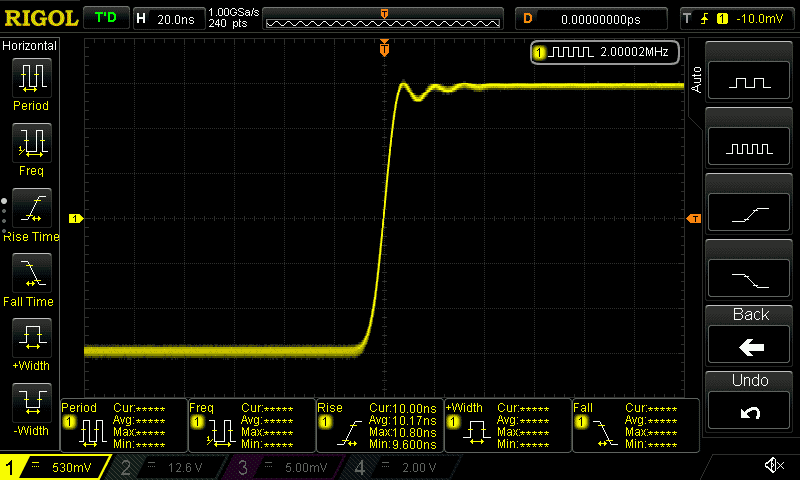The width and height of the screenshot is (800, 480).
Task: Click the orange trigger level marker at right edge
Action: point(694,218)
